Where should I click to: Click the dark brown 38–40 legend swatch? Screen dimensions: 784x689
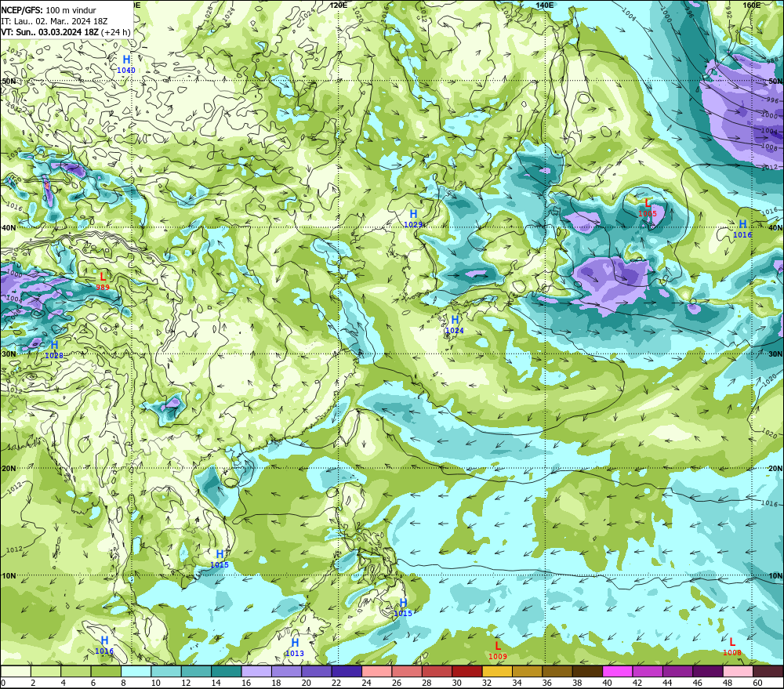coord(587,671)
